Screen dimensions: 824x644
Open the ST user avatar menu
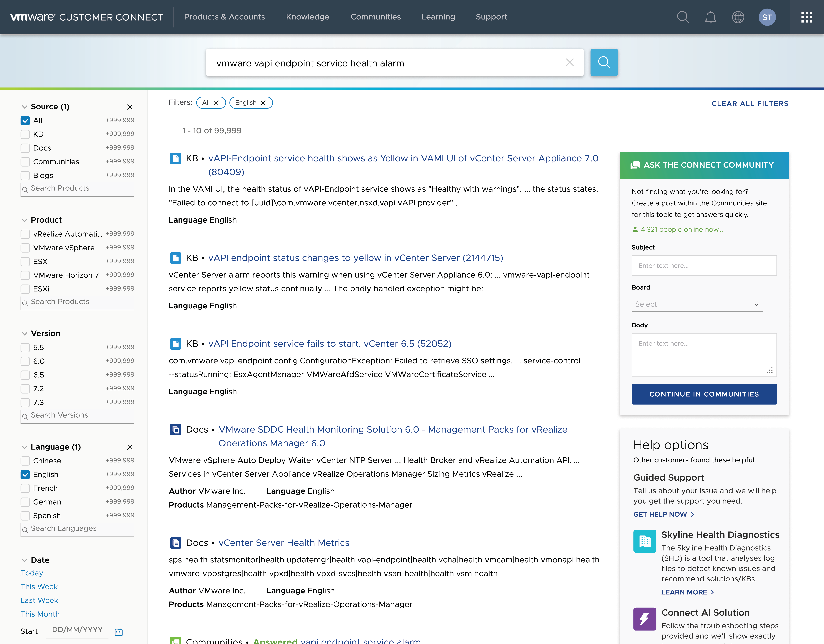point(767,17)
